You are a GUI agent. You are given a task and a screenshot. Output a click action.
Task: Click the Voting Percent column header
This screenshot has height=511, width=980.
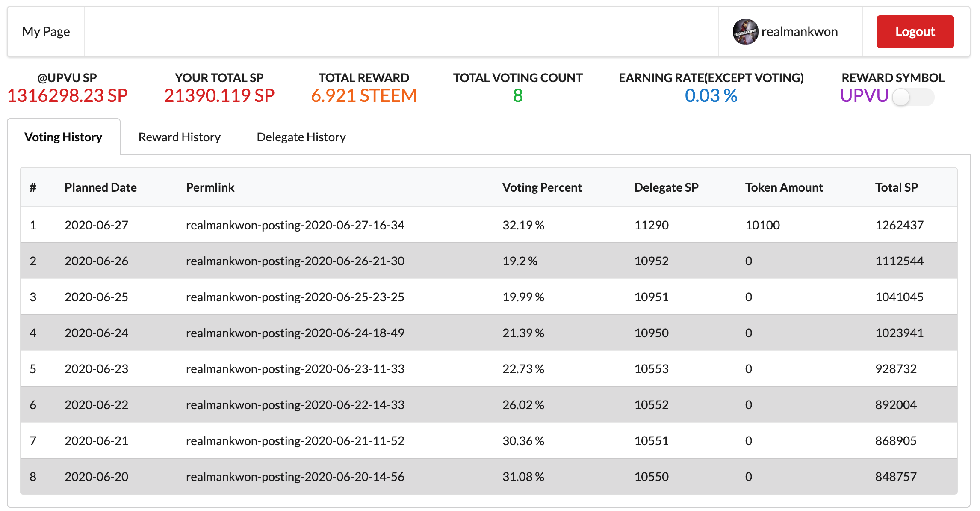[x=542, y=187]
